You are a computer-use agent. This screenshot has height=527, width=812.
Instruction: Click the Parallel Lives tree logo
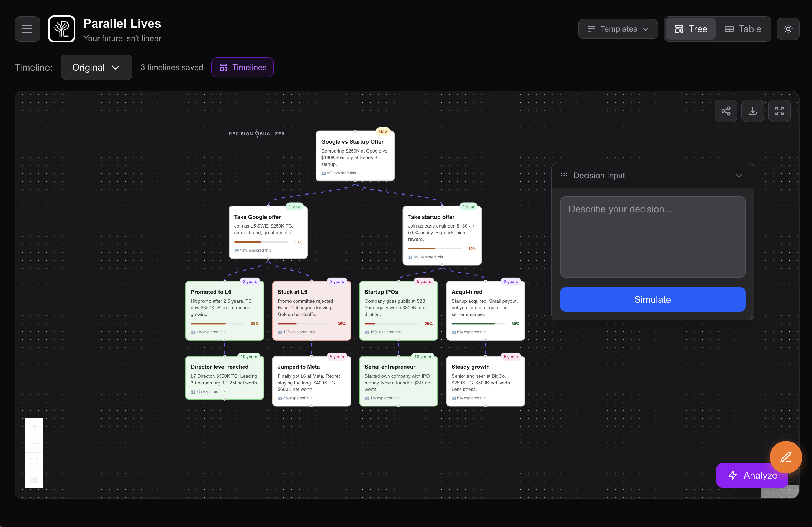click(62, 29)
